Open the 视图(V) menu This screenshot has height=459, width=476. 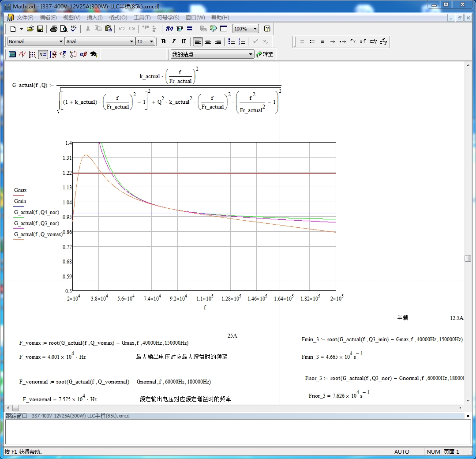coord(71,18)
